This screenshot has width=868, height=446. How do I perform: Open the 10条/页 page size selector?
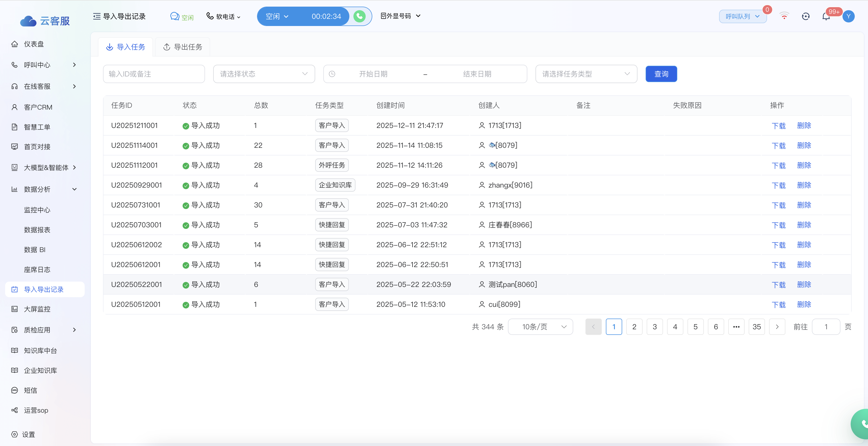point(540,327)
